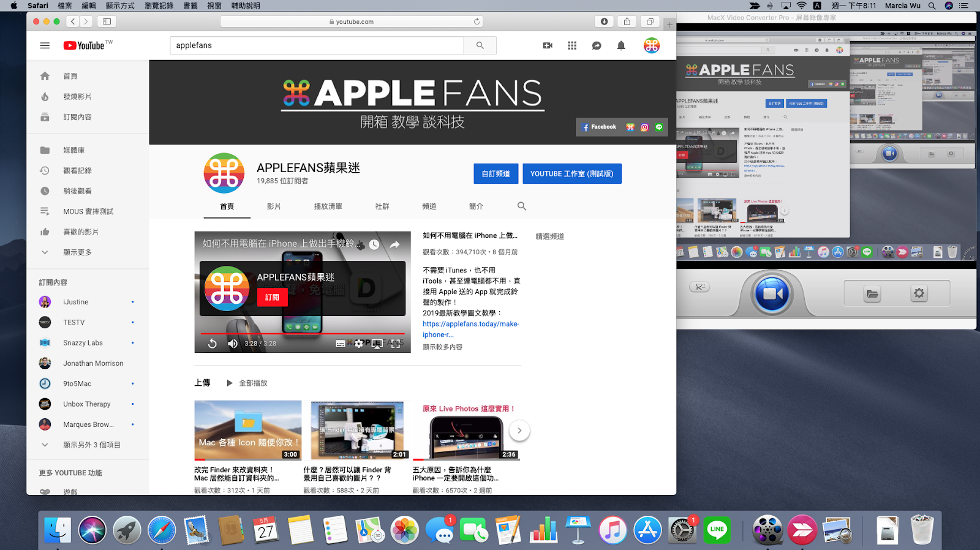Open 媒體庫 library in sidebar
980x550 pixels.
(x=88, y=150)
